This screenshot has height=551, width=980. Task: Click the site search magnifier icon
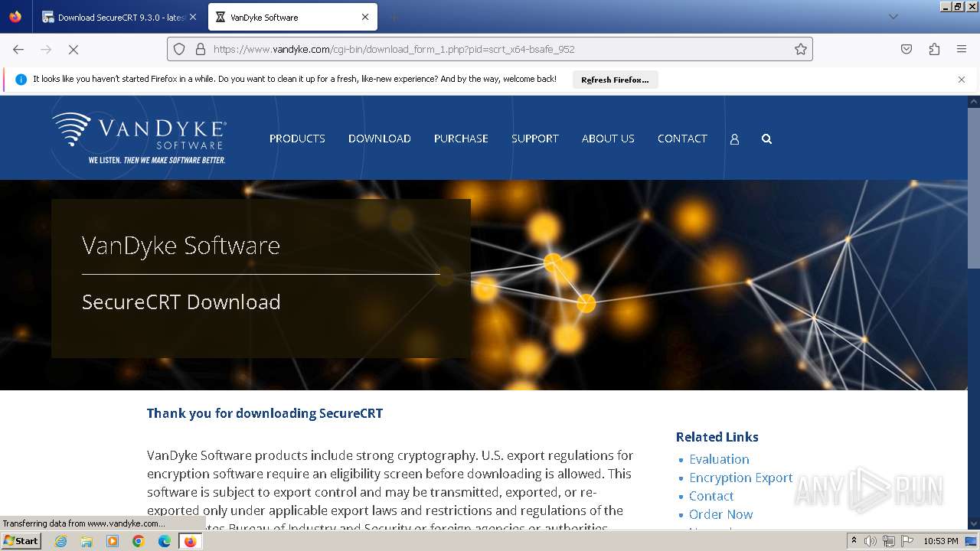[x=766, y=139]
